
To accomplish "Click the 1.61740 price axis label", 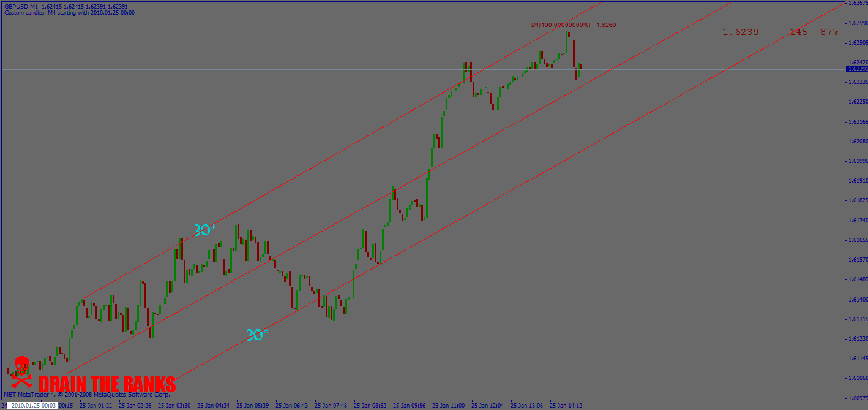I will tap(858, 220).
